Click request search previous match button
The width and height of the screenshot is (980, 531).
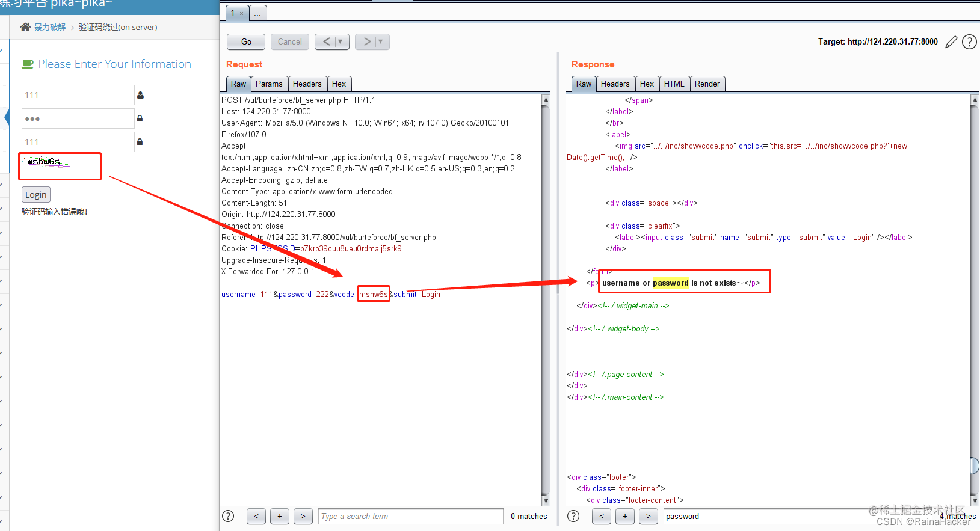tap(256, 516)
